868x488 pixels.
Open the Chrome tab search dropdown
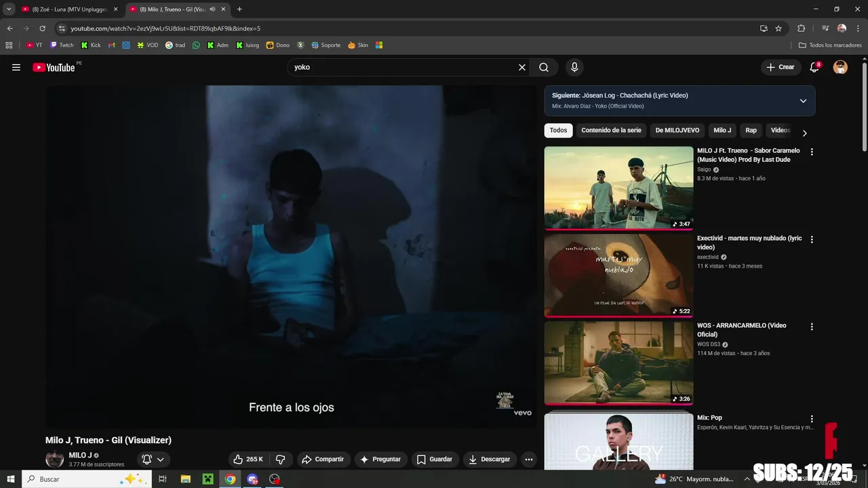click(x=9, y=9)
